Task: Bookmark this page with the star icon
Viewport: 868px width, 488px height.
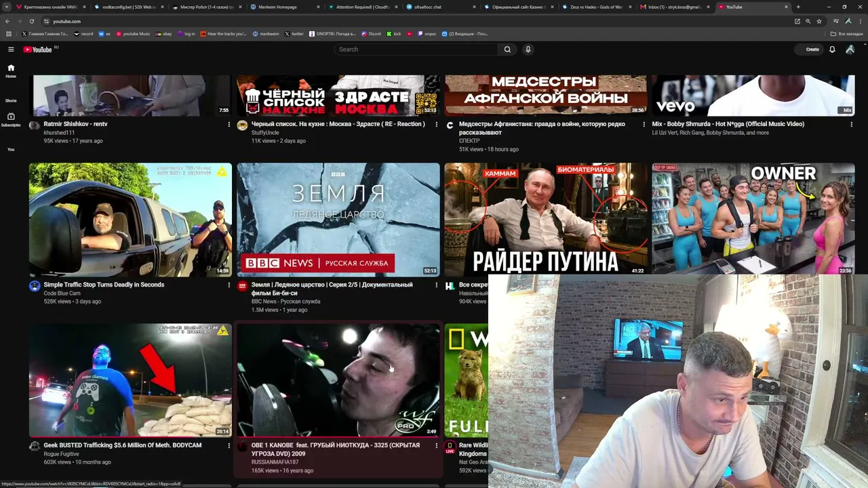Action: click(819, 21)
